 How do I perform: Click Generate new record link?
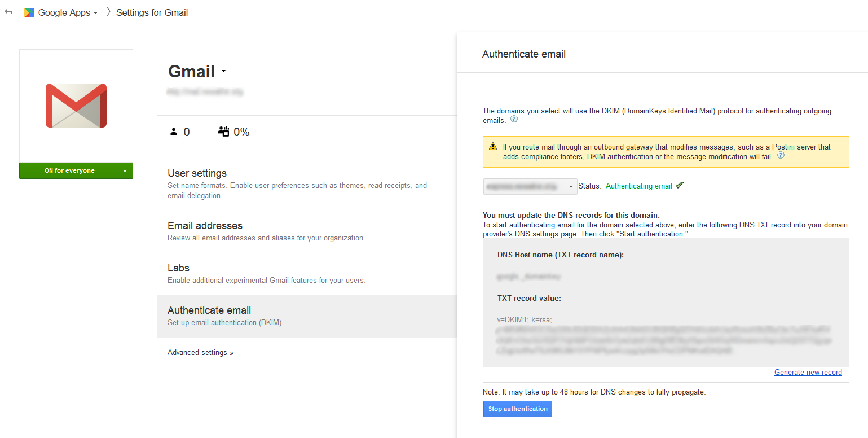(808, 373)
